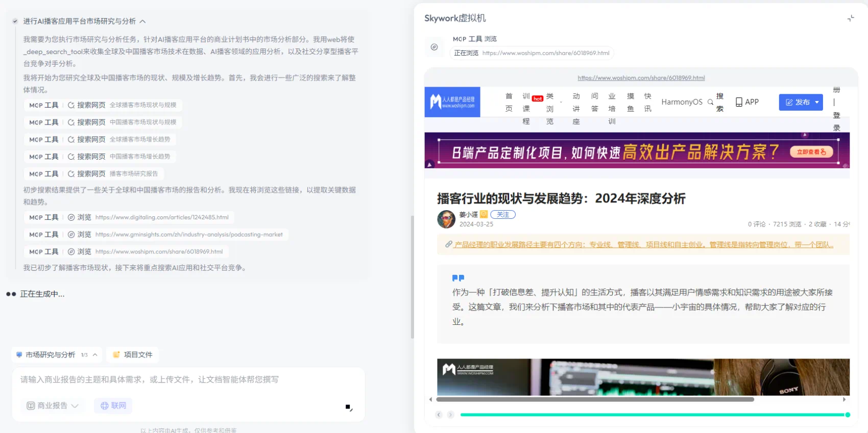
Task: Click the article header image with SONY headphones
Action: pos(643,377)
